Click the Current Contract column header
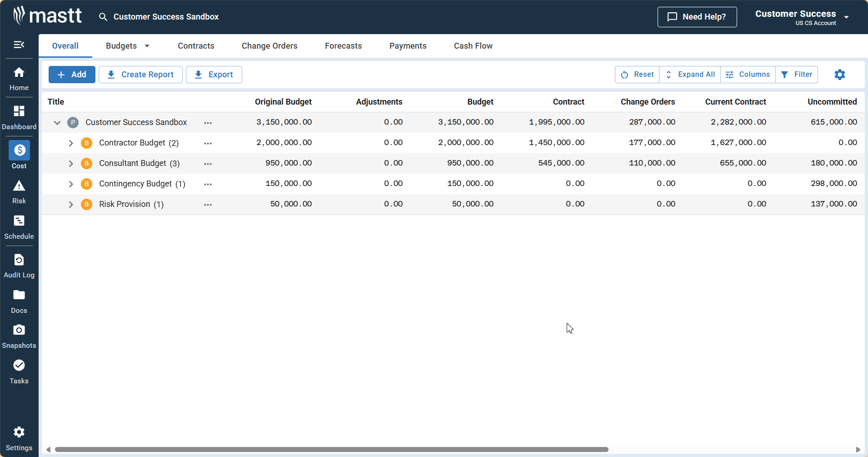This screenshot has width=868, height=457. (735, 102)
